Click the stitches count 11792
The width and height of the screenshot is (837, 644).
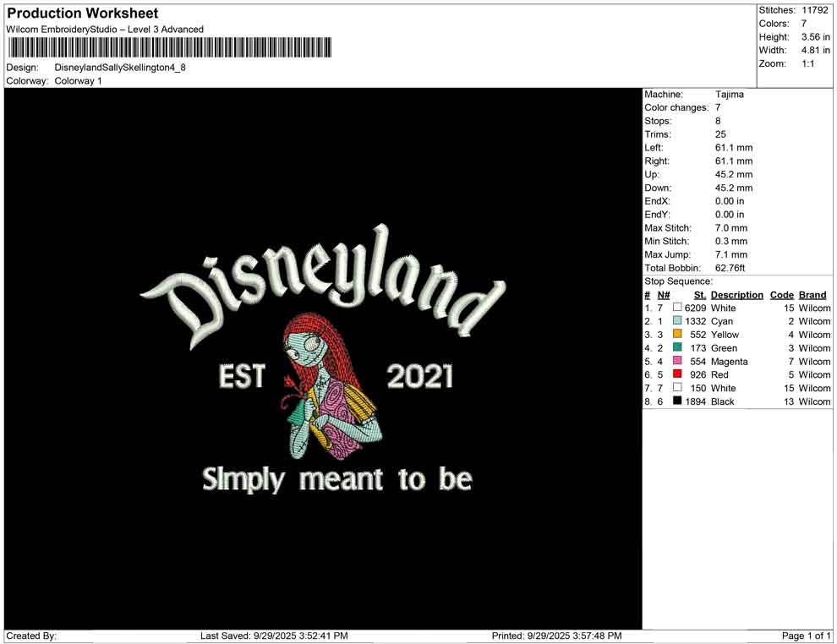tap(814, 10)
